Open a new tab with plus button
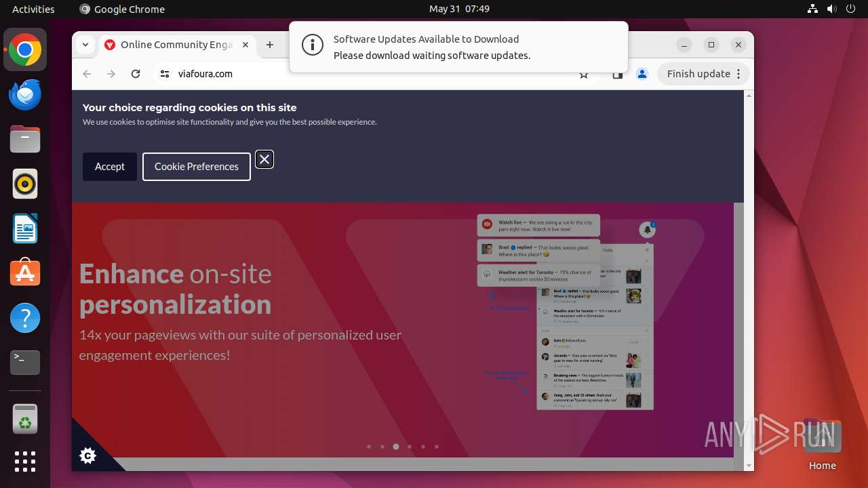 coord(270,45)
